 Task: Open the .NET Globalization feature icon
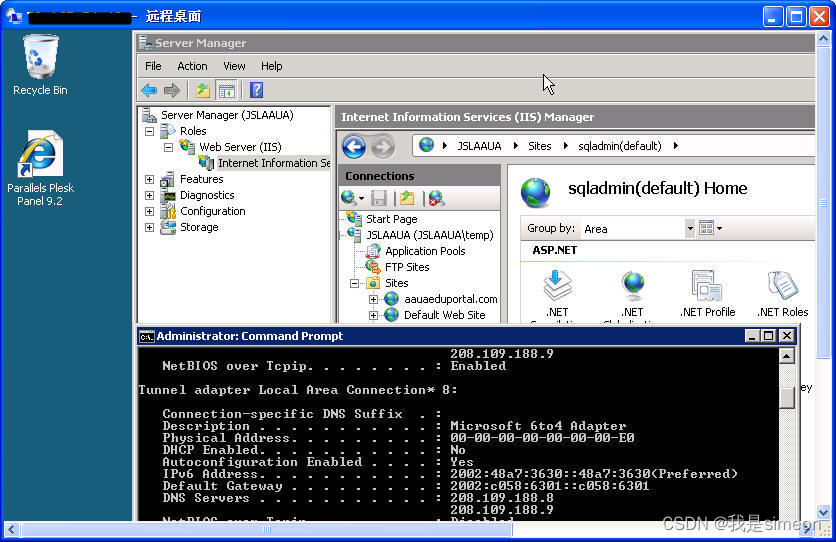click(x=632, y=294)
